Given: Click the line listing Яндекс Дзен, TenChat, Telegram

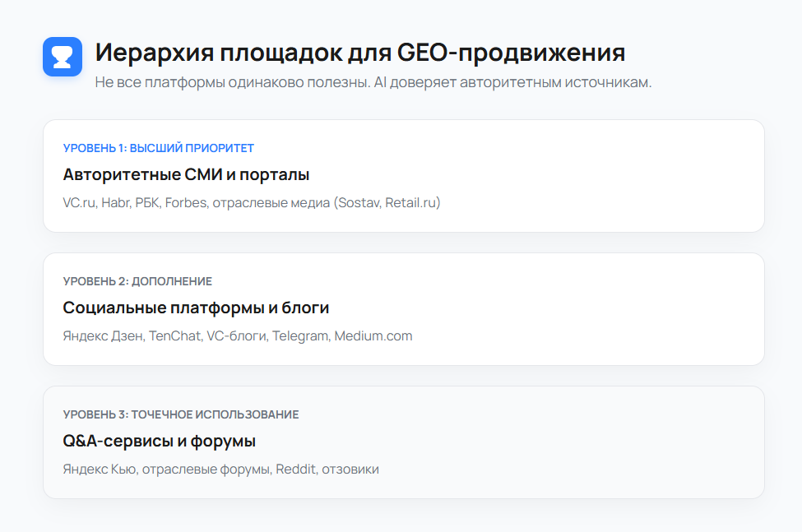Looking at the screenshot, I should tap(238, 335).
